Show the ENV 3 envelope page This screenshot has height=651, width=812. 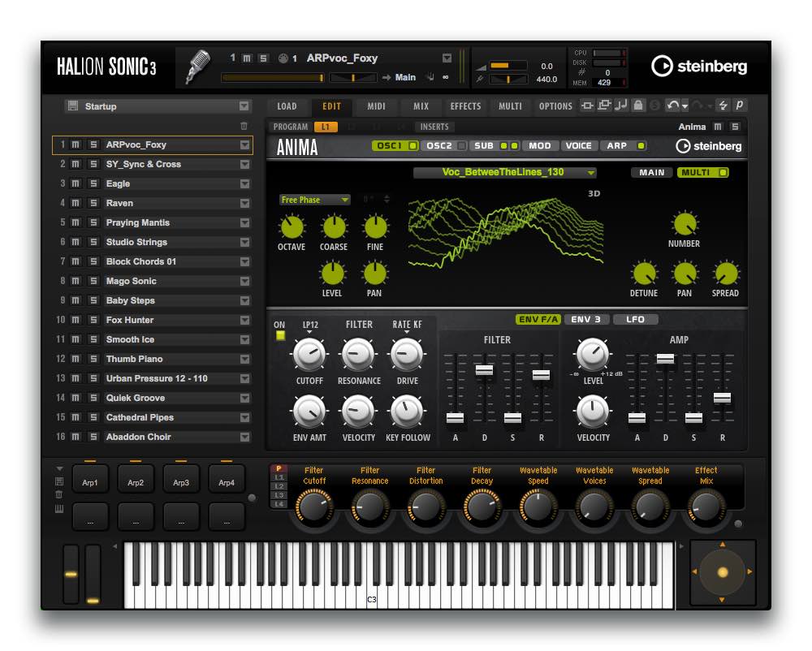click(585, 319)
